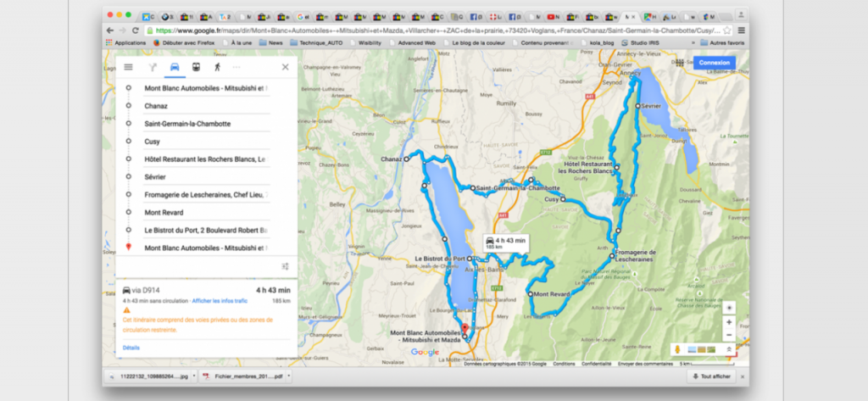
Task: Open the first photo imagery thumbnail
Action: tap(692, 349)
